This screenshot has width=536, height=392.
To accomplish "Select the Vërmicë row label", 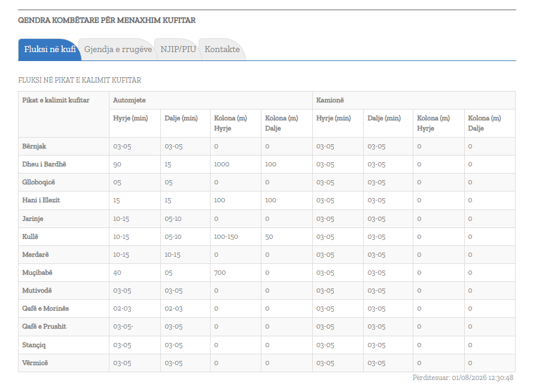I will [x=35, y=363].
